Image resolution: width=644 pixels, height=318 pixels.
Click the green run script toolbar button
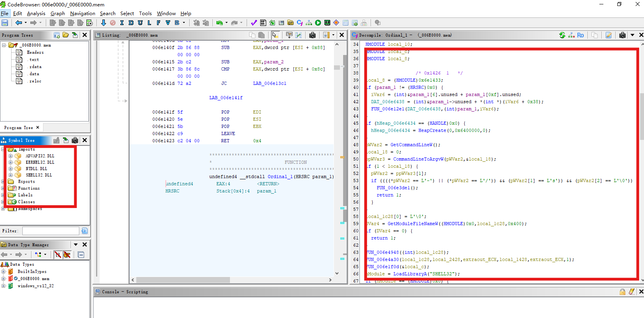click(318, 23)
